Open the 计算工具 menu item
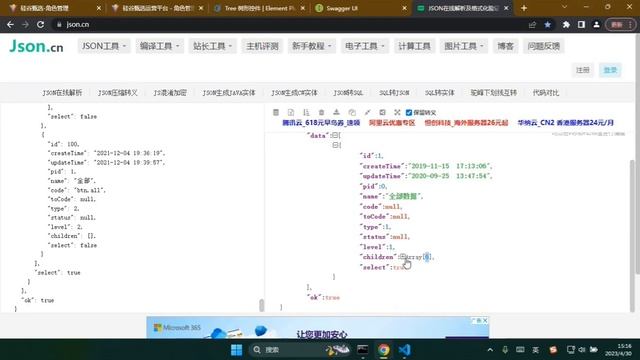The image size is (640, 360). pyautogui.click(x=414, y=46)
